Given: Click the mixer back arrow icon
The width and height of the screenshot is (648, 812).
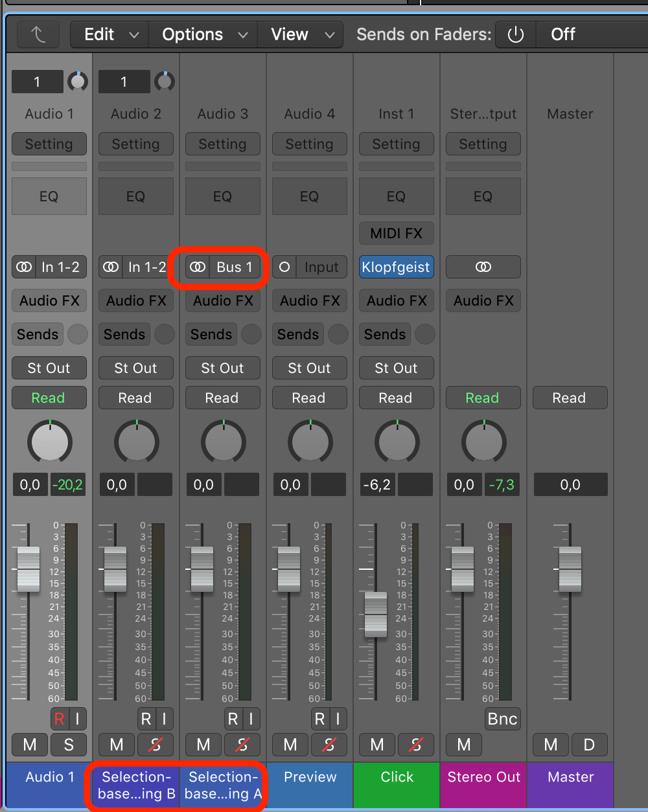Looking at the screenshot, I should pos(38,34).
